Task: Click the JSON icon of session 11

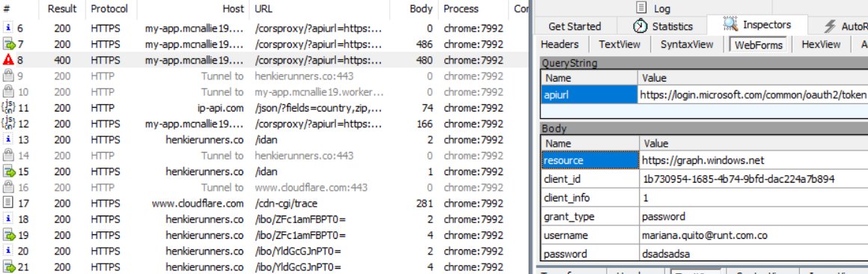Action: (x=8, y=108)
